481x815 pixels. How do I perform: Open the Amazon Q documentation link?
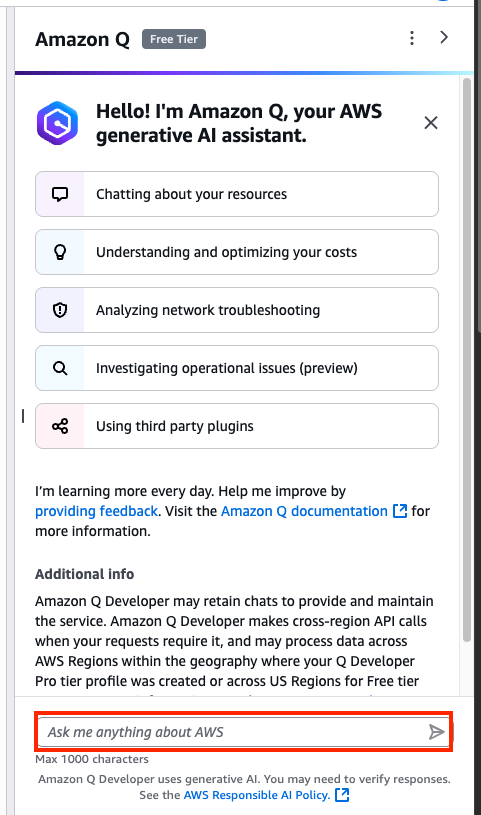coord(314,511)
